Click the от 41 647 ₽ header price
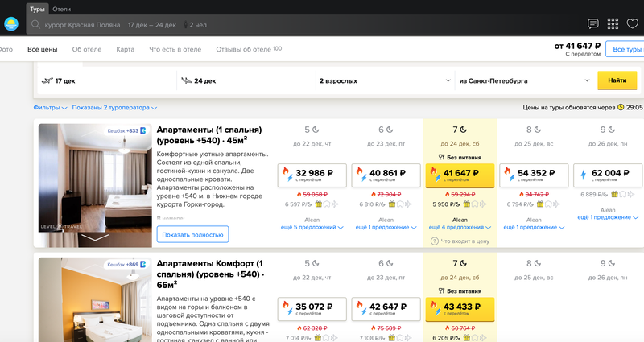 [x=577, y=46]
